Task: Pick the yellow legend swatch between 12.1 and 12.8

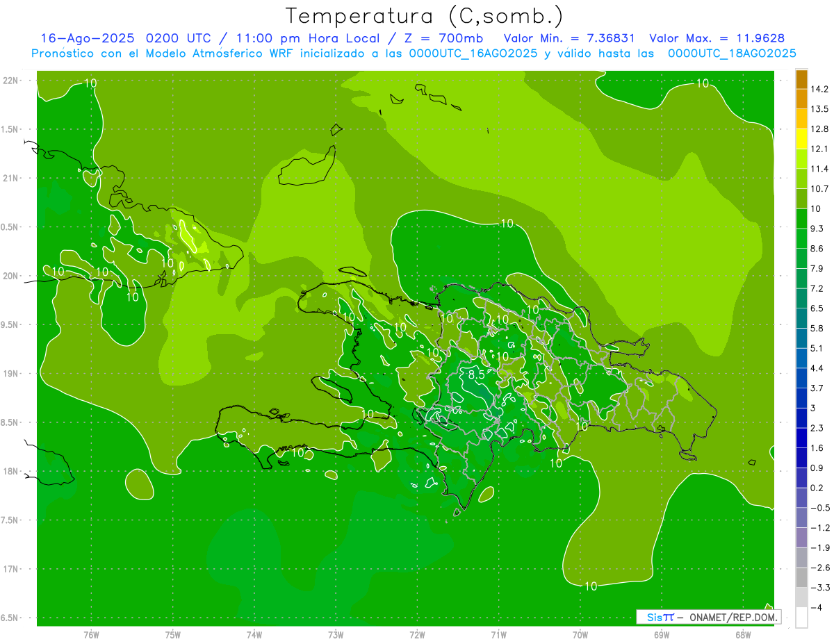Action: point(801,139)
